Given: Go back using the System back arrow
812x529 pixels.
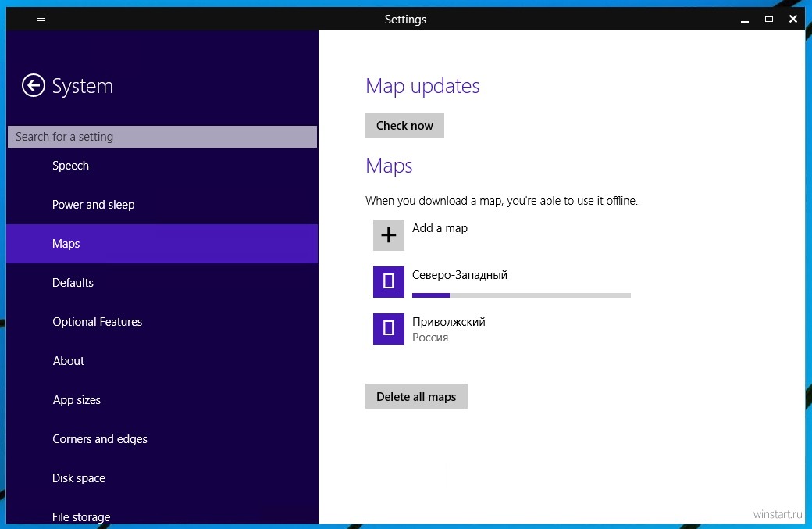Looking at the screenshot, I should click(x=33, y=85).
